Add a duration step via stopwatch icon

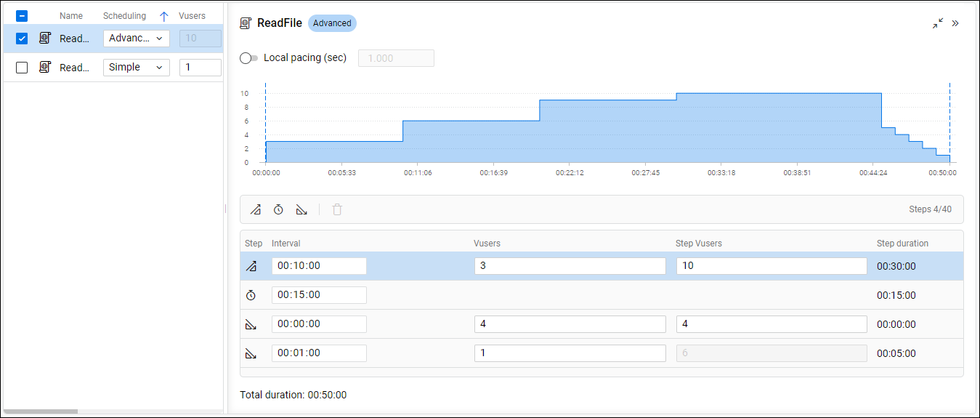click(x=278, y=210)
